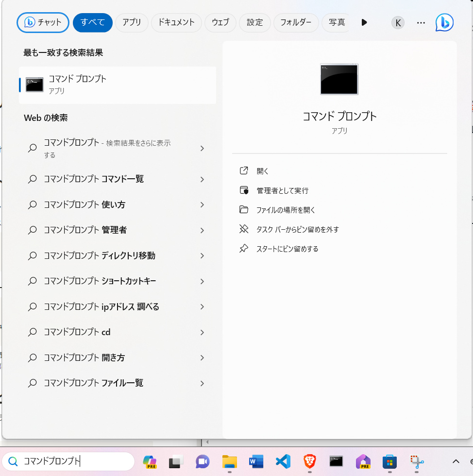Switch to the ドキュメント filter tab
Screen dimensions: 473x476
[x=176, y=22]
